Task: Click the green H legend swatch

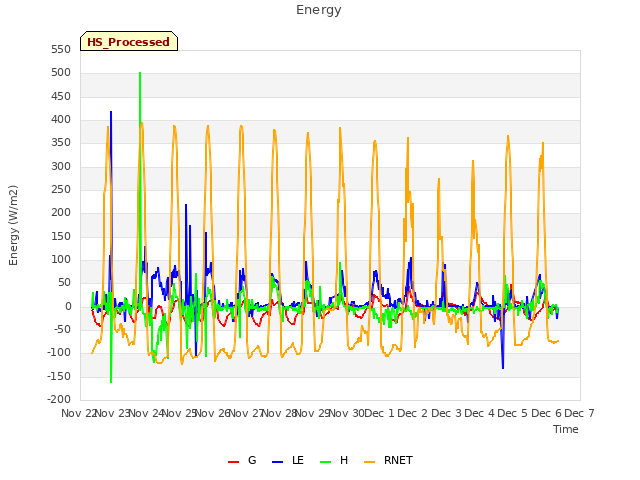Action: [326, 462]
